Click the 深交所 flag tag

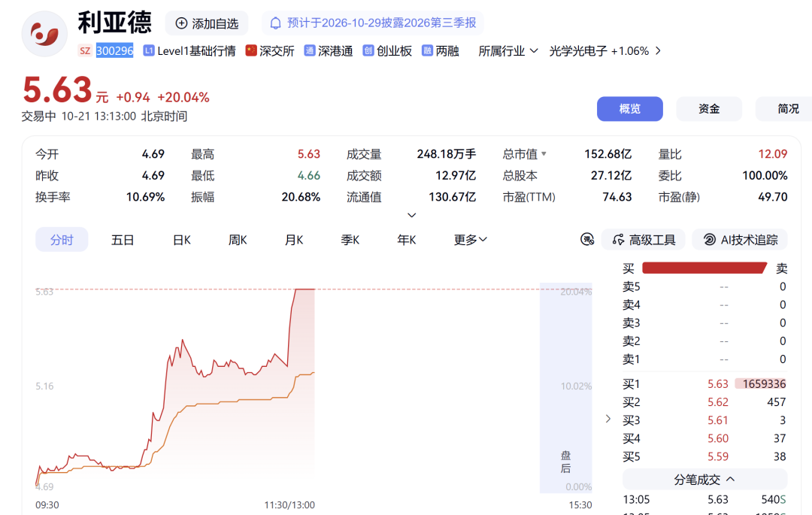pos(270,50)
